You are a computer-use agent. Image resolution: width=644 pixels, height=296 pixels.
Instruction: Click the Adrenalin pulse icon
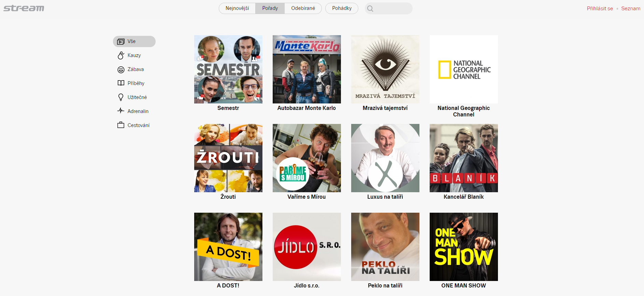click(121, 111)
